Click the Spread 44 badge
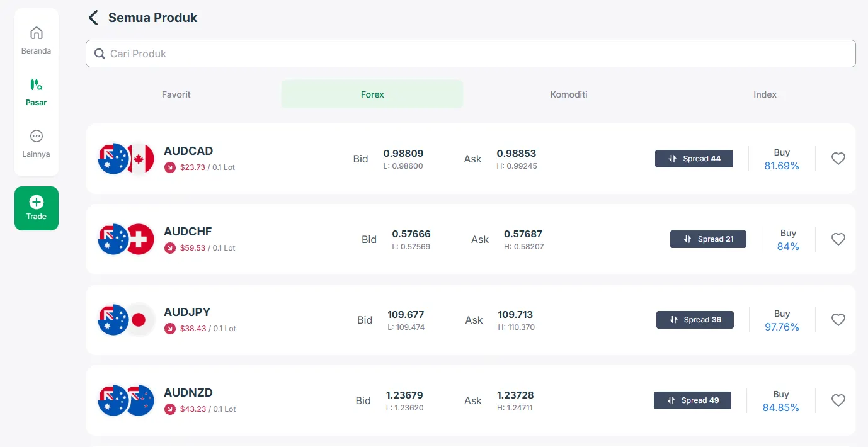Viewport: 868px width, 447px height. [694, 159]
